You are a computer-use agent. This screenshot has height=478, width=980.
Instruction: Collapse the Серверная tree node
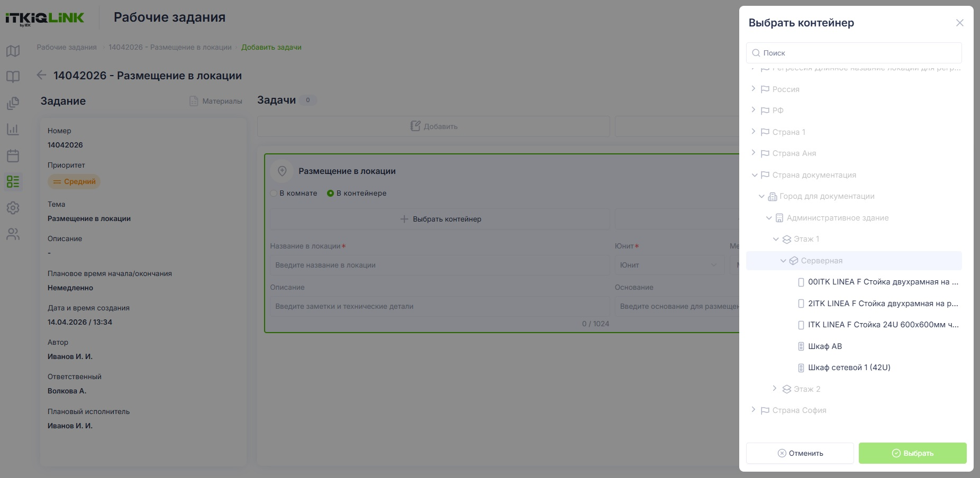tap(783, 261)
